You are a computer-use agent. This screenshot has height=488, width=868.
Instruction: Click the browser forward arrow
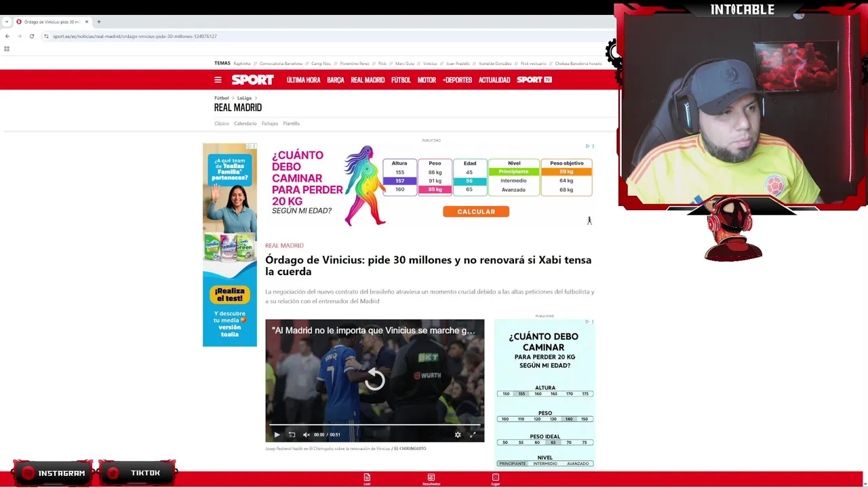coord(19,36)
